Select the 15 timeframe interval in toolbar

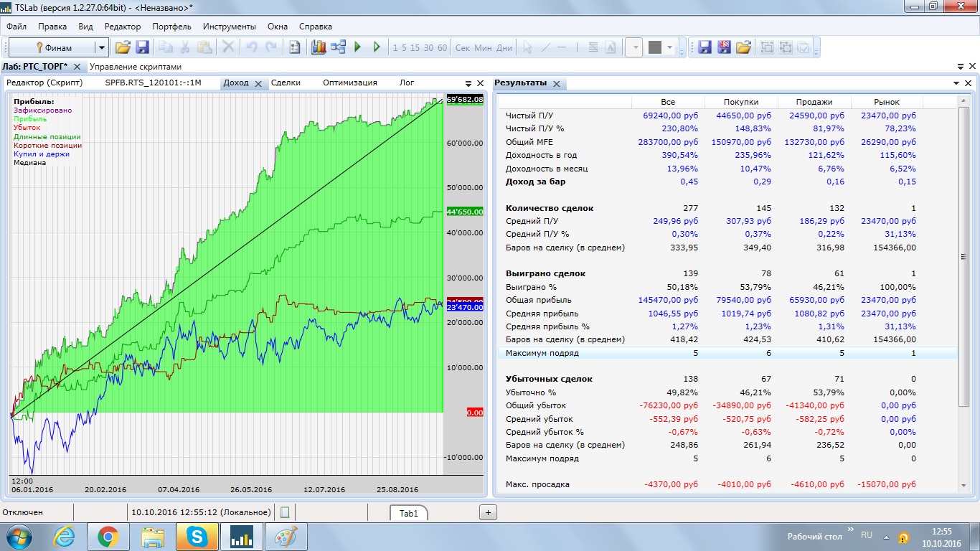(x=415, y=48)
